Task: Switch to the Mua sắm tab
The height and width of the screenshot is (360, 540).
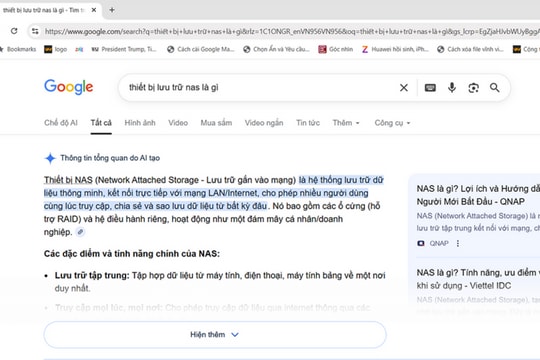Action: coord(216,123)
